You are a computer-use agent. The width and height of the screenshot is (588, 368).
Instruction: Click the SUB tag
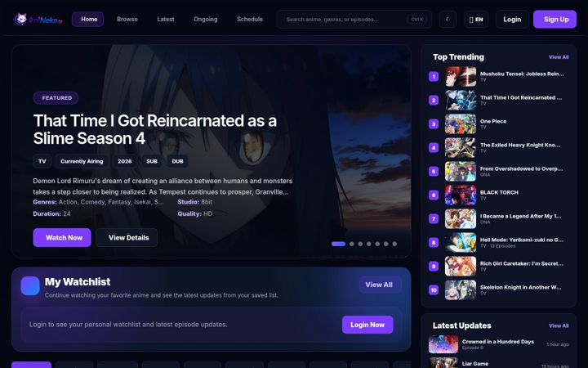tap(152, 161)
